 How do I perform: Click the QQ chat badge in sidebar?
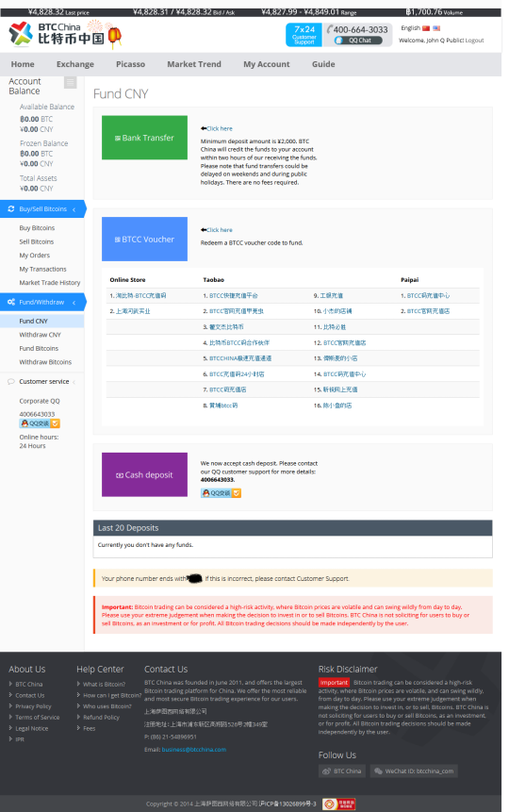point(40,423)
